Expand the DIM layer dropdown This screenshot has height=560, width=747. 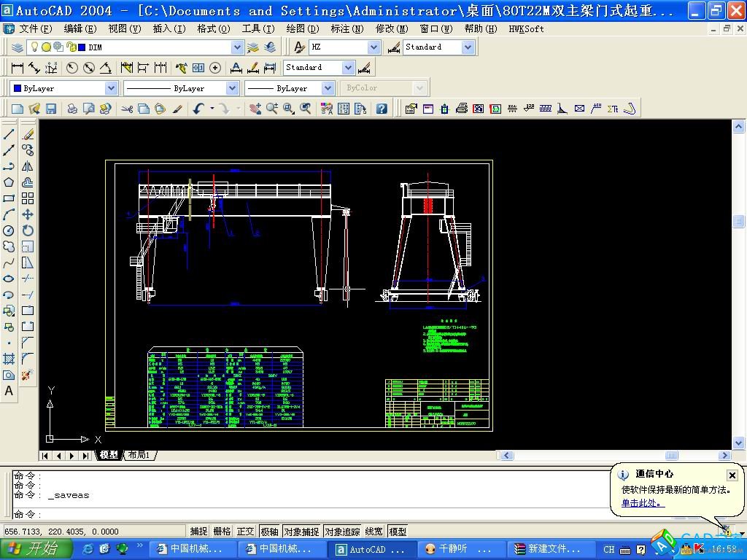click(x=236, y=47)
